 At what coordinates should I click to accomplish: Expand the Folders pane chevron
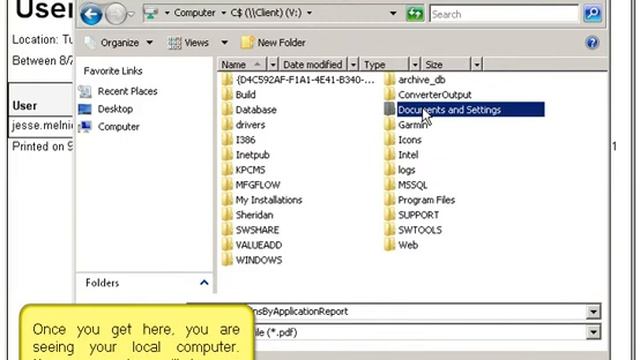[204, 282]
